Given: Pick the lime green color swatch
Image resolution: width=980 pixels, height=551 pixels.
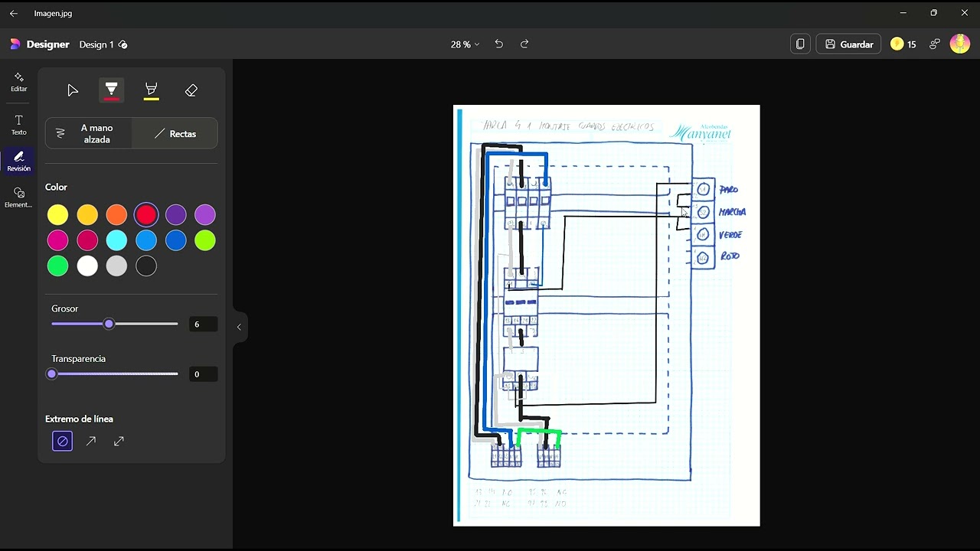Looking at the screenshot, I should click(x=204, y=240).
